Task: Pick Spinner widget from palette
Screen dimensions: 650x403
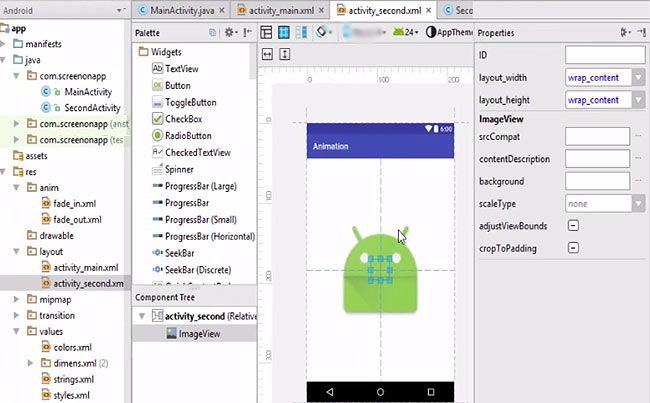Action: click(x=179, y=169)
